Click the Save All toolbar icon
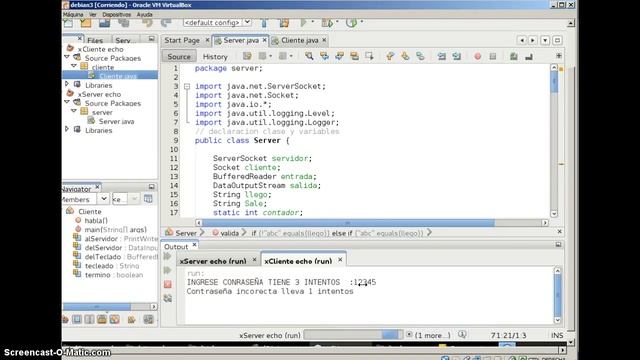The width and height of the screenshot is (640, 360). click(124, 23)
